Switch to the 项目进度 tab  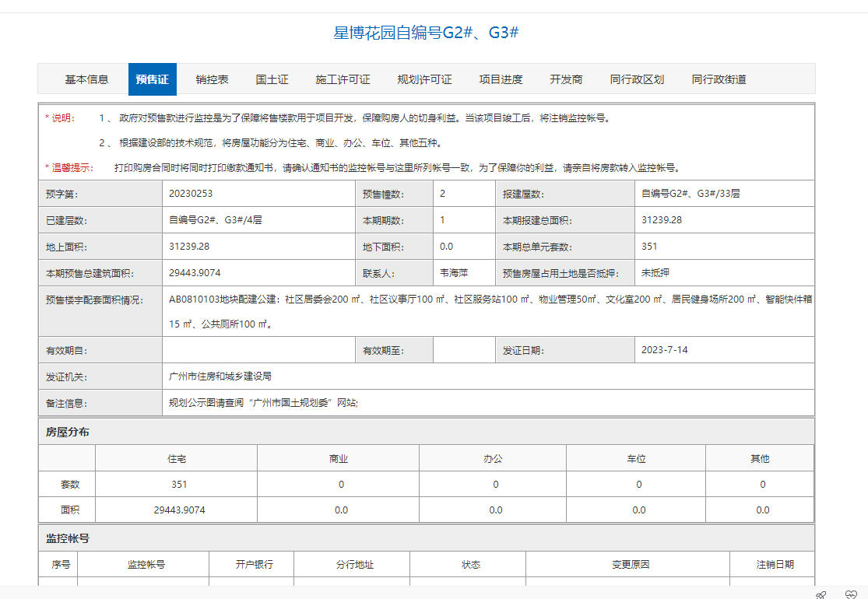(x=501, y=79)
